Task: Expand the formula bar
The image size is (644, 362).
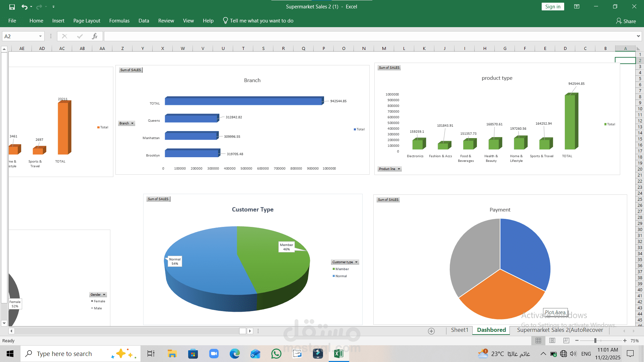Action: click(638, 36)
